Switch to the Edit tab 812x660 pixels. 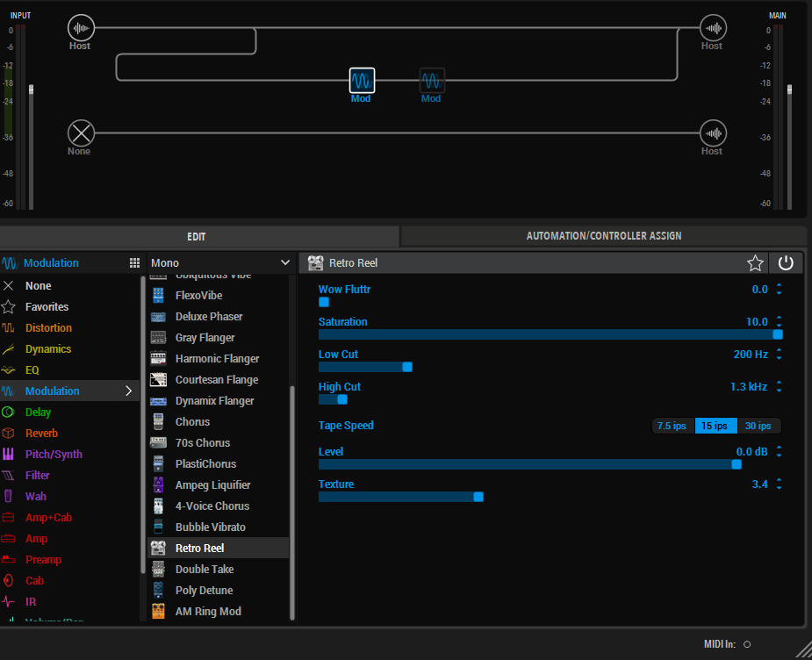(x=197, y=236)
